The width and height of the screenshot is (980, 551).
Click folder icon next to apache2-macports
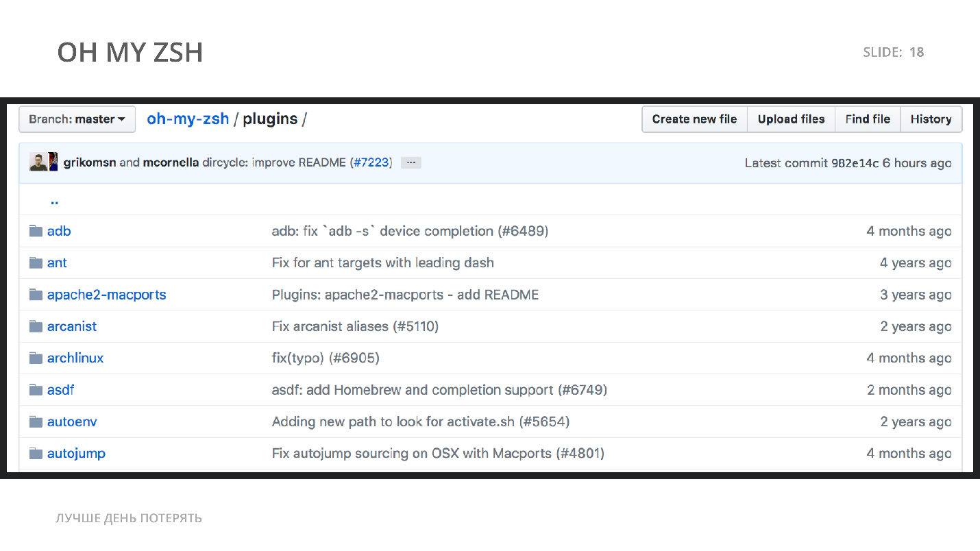(x=36, y=295)
